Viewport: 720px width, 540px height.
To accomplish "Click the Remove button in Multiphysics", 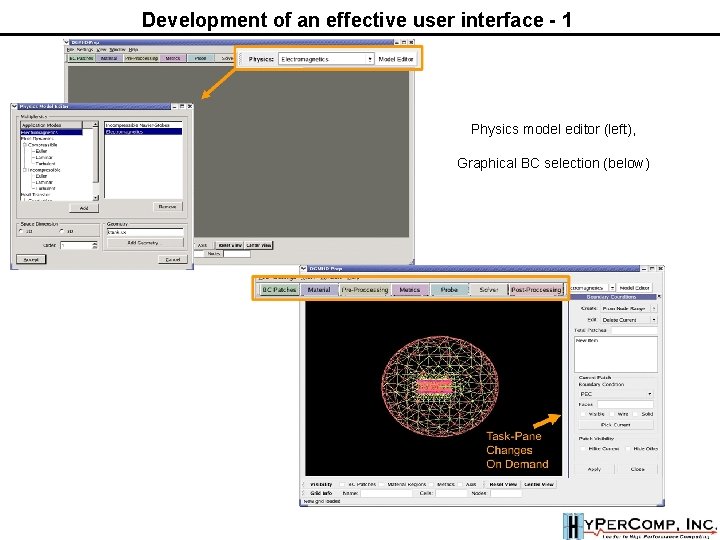I will (168, 207).
